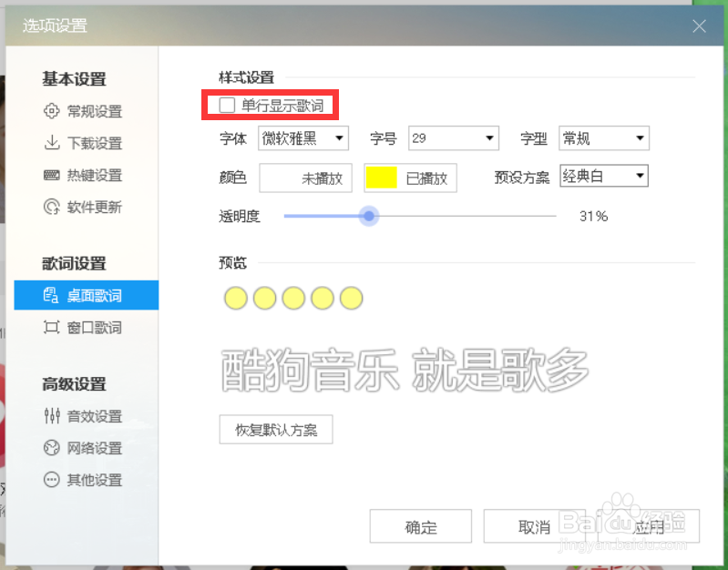The height and width of the screenshot is (570, 728).
Task: Open the 其他设置 section
Action: pos(87,480)
